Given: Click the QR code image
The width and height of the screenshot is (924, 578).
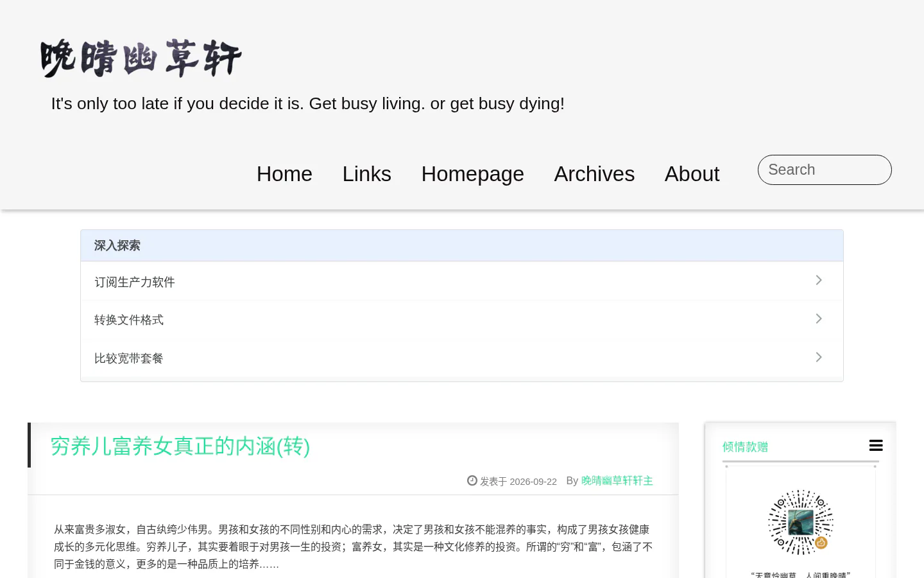Looking at the screenshot, I should 801,522.
